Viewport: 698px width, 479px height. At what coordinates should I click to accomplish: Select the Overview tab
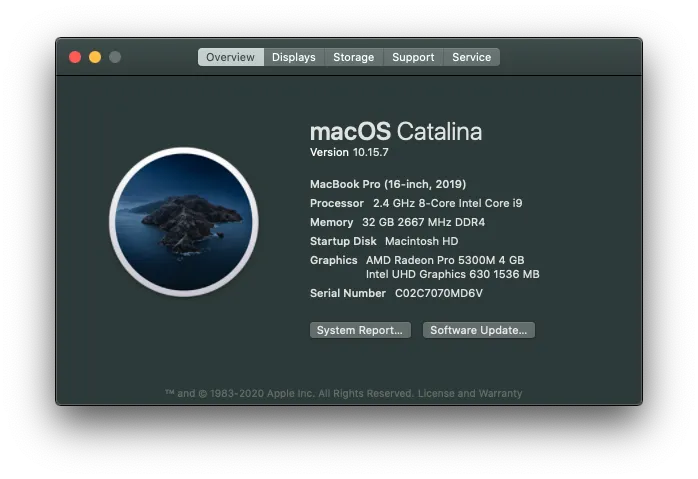(230, 57)
